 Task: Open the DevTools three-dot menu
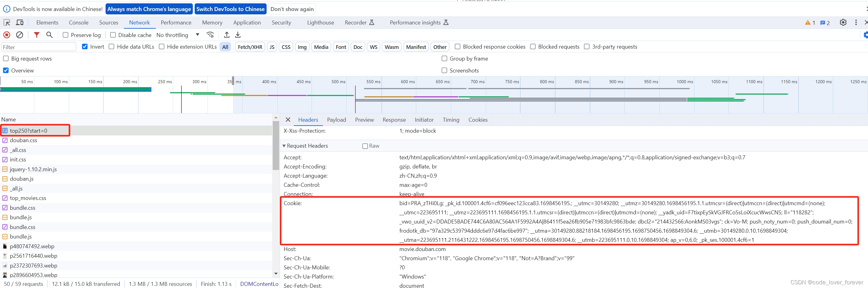tap(856, 23)
